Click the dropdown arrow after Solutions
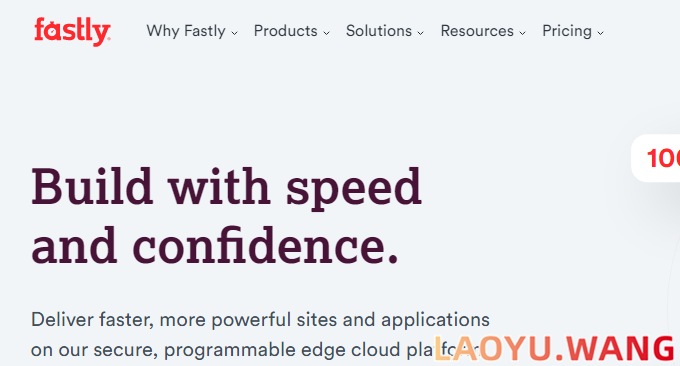Screen dimensions: 680x366 (421, 33)
